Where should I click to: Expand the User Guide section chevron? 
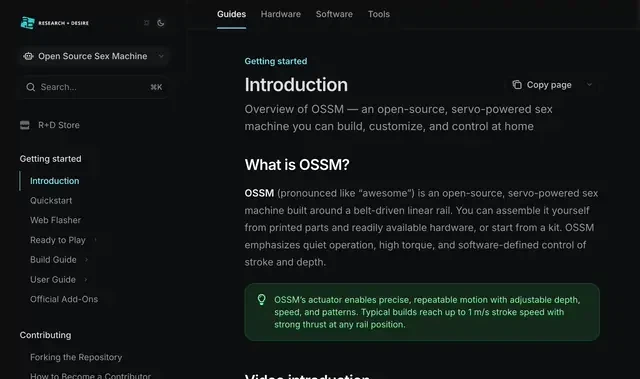click(86, 280)
